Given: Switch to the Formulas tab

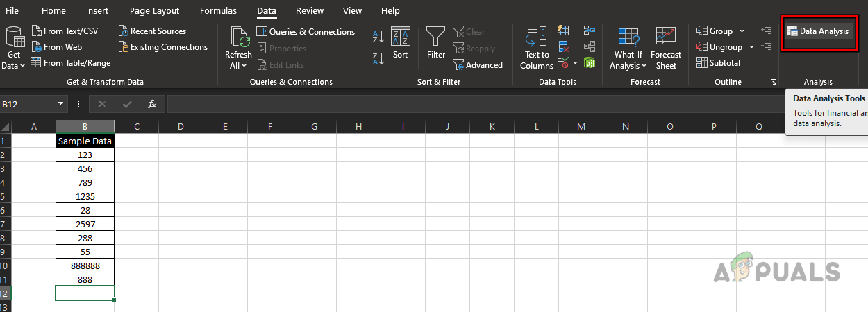Looking at the screenshot, I should 218,10.
